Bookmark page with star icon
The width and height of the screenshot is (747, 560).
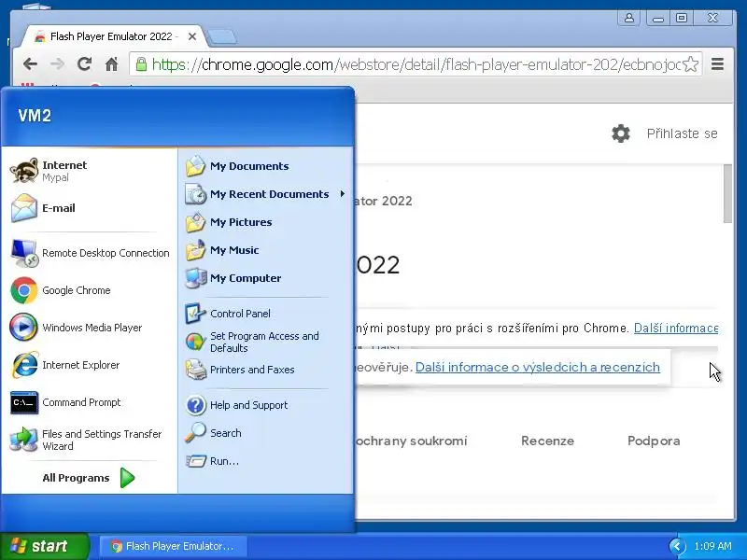point(690,63)
